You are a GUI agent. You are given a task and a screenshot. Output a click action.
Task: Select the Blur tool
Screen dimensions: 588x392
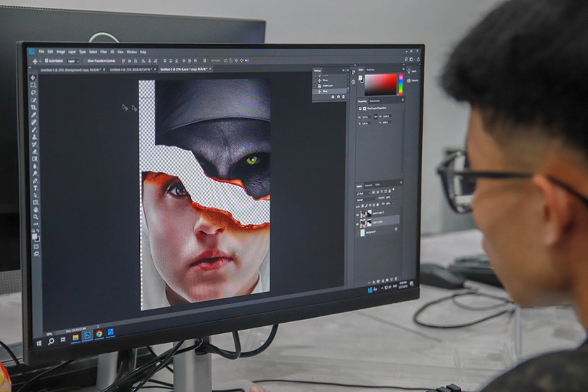coord(34,166)
